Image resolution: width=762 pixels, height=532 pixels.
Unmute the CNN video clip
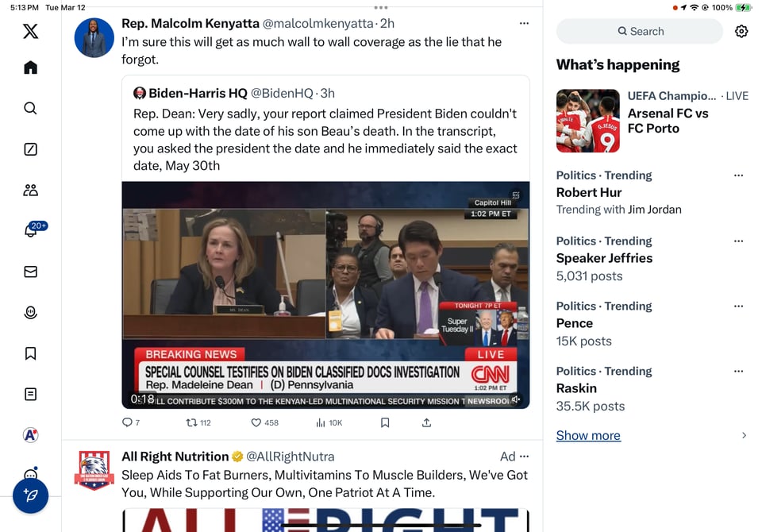(x=516, y=399)
